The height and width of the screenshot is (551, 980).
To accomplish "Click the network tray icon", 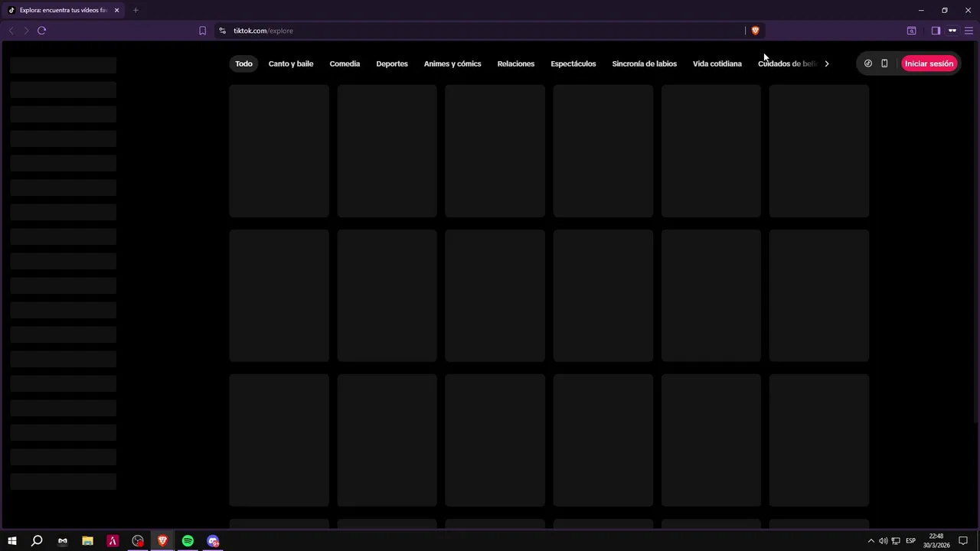I will click(896, 541).
